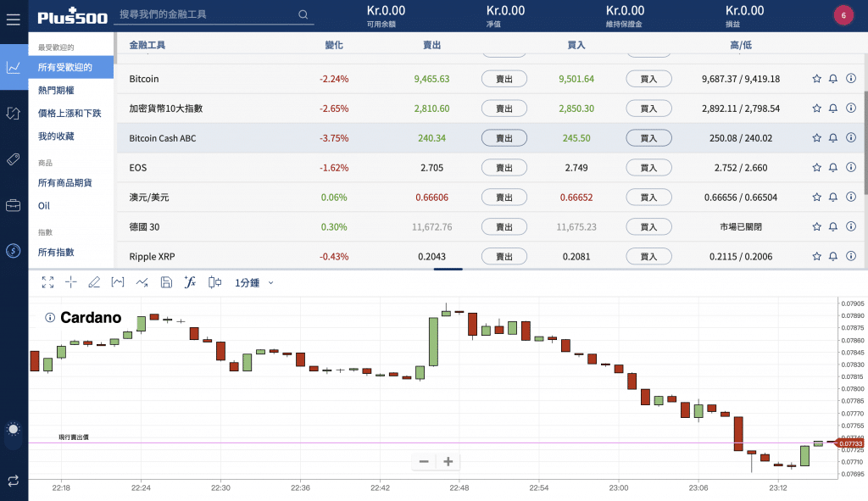Expand the hamburger menu at top left
The image size is (868, 501).
pyautogui.click(x=13, y=20)
